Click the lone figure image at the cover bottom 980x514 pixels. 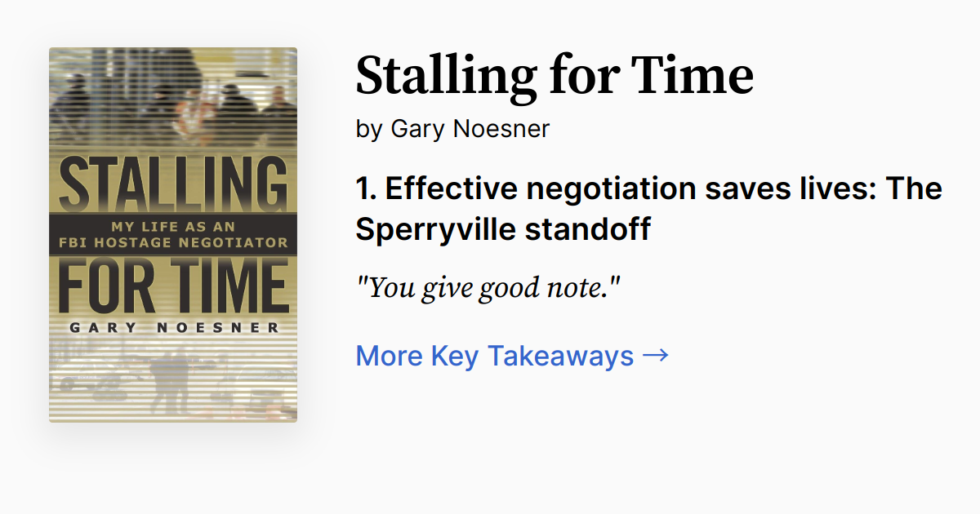172,375
